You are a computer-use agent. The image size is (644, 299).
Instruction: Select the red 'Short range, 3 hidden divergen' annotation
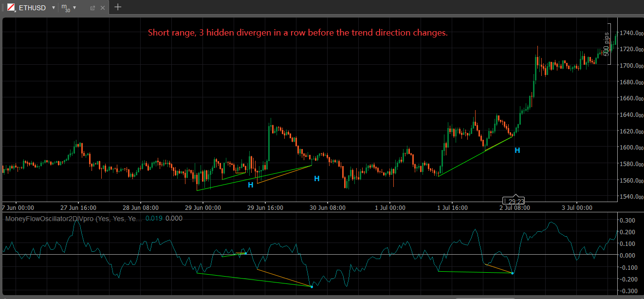pyautogui.click(x=298, y=33)
